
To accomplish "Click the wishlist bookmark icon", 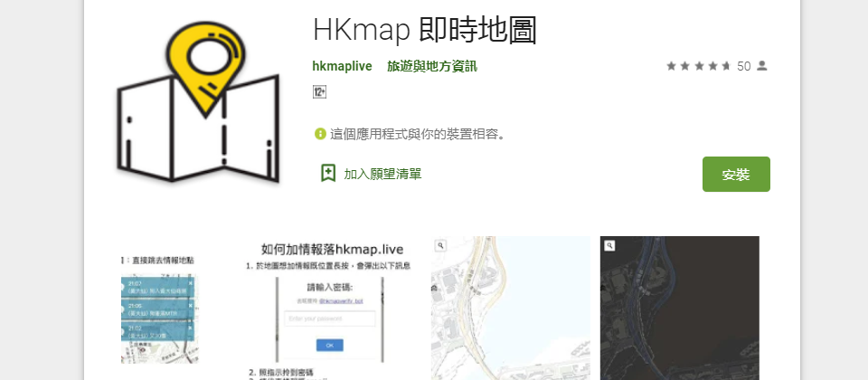I will [327, 173].
